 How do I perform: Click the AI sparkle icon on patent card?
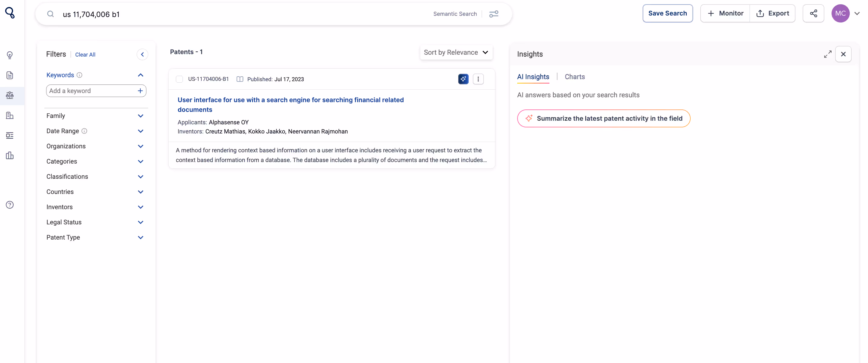click(x=463, y=79)
